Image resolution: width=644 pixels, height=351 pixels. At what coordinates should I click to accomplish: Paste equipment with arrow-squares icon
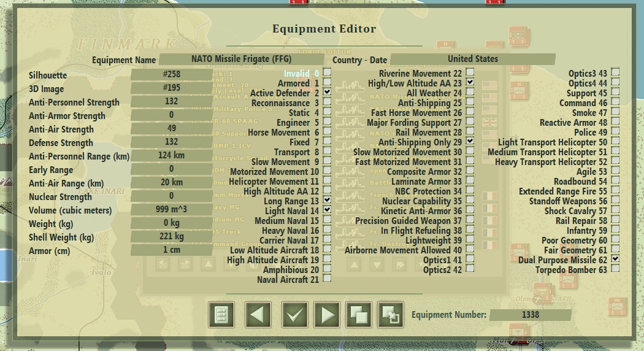tap(391, 315)
